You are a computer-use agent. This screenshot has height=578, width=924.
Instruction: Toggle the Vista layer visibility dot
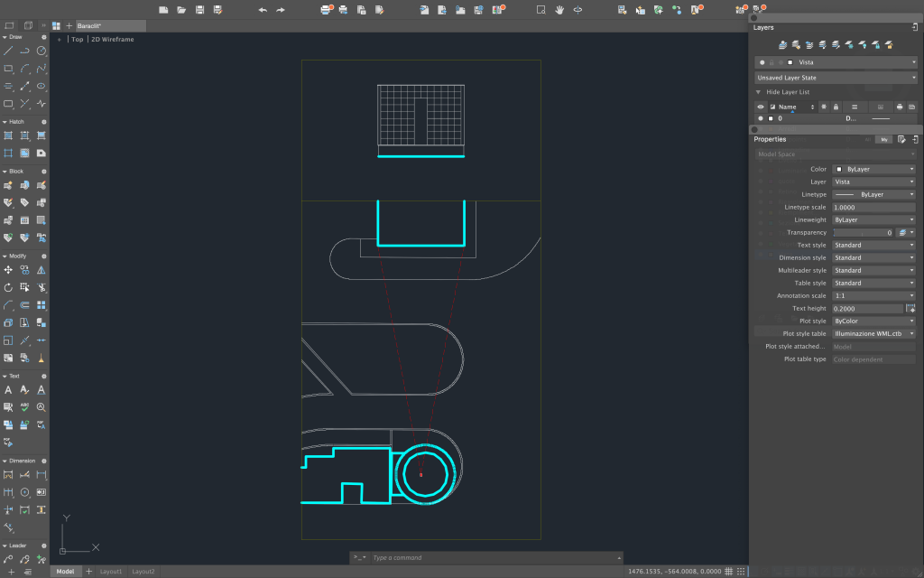(x=762, y=62)
